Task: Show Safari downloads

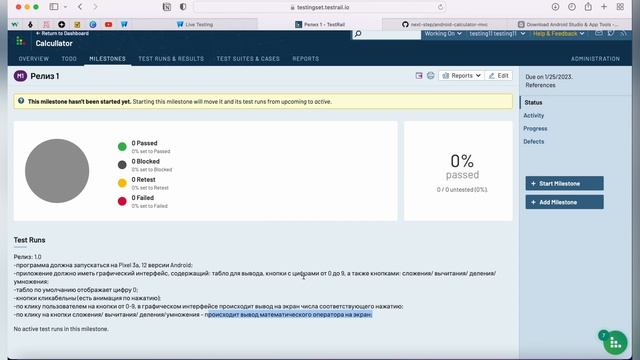Action: click(555, 7)
